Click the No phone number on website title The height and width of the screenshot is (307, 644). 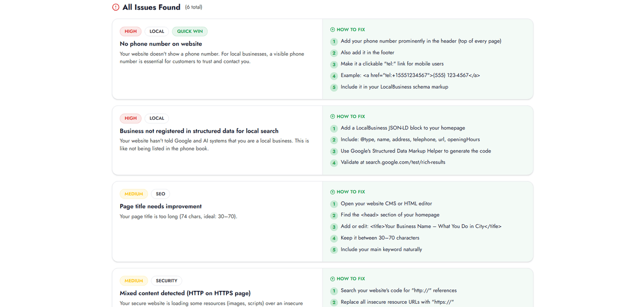(161, 44)
